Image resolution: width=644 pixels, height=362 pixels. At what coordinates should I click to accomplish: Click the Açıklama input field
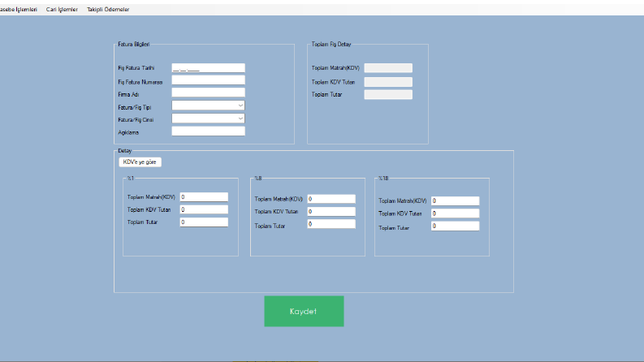(208, 131)
